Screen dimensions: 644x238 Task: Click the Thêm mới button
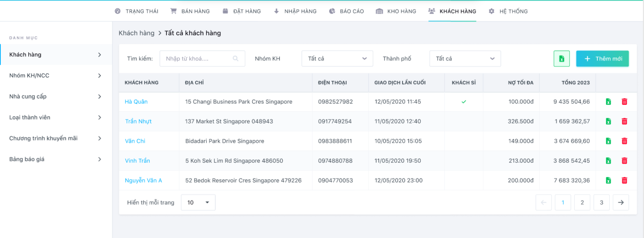[x=602, y=59]
